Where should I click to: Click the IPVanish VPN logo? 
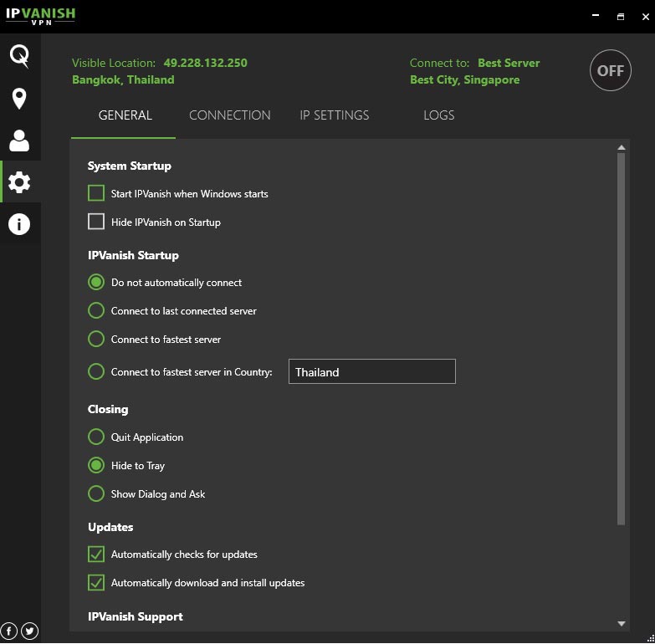coord(40,16)
